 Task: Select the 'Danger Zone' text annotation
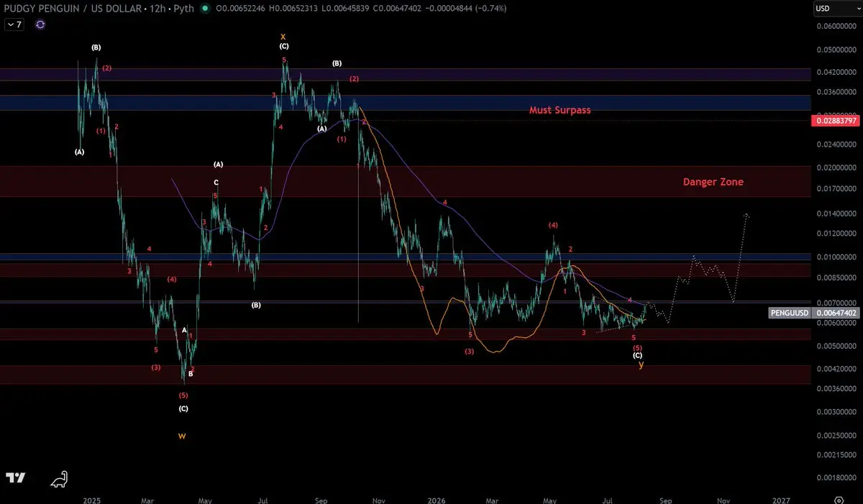point(713,182)
